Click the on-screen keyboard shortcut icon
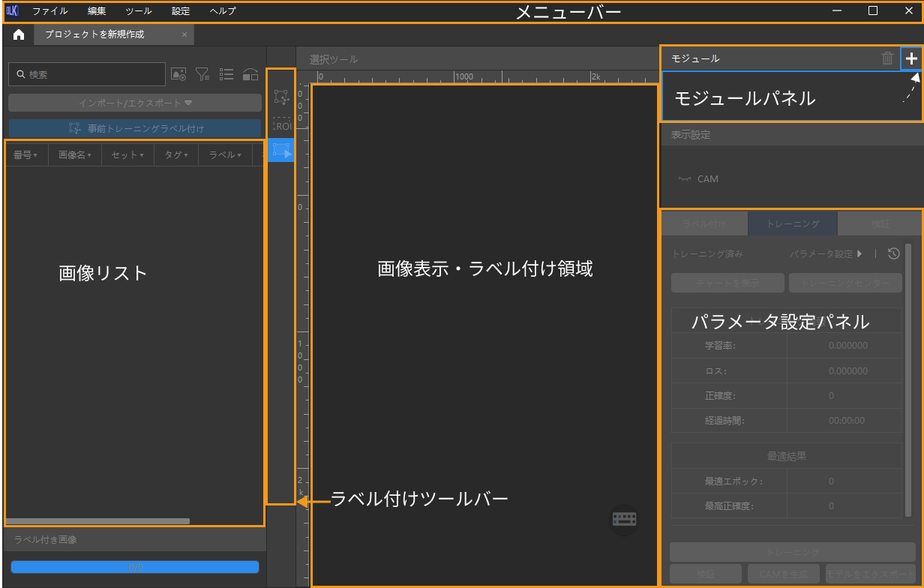This screenshot has height=588, width=924. tap(624, 519)
